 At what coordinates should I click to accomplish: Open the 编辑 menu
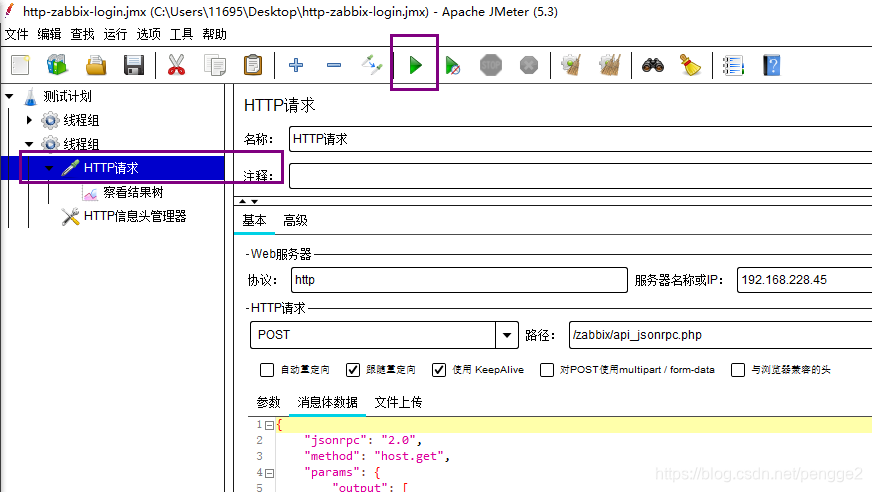[x=49, y=34]
